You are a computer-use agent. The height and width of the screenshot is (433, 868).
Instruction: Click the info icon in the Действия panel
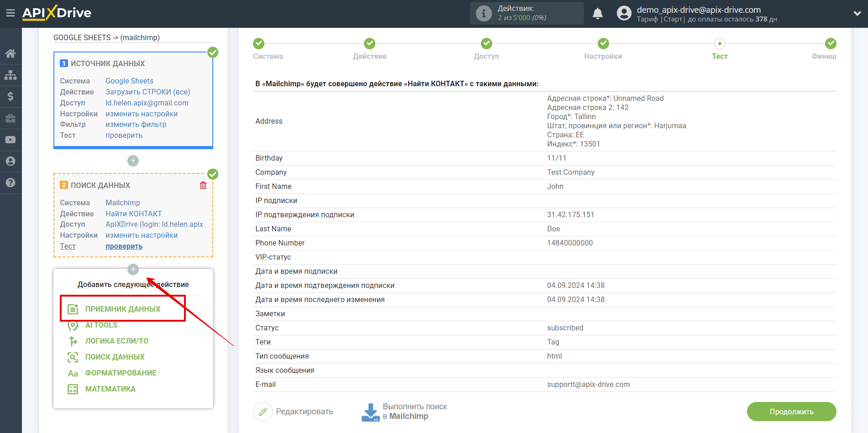(x=484, y=13)
